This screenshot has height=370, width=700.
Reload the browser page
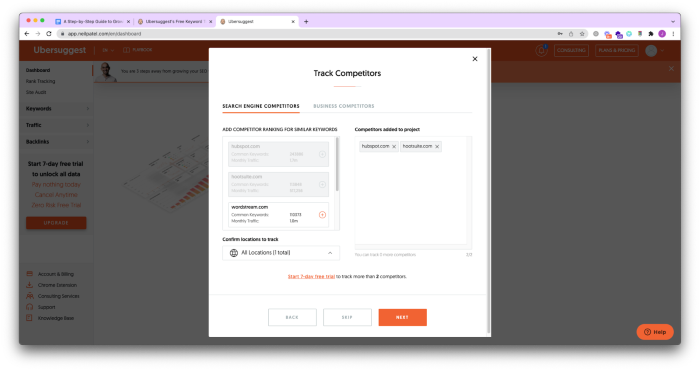[x=49, y=33]
